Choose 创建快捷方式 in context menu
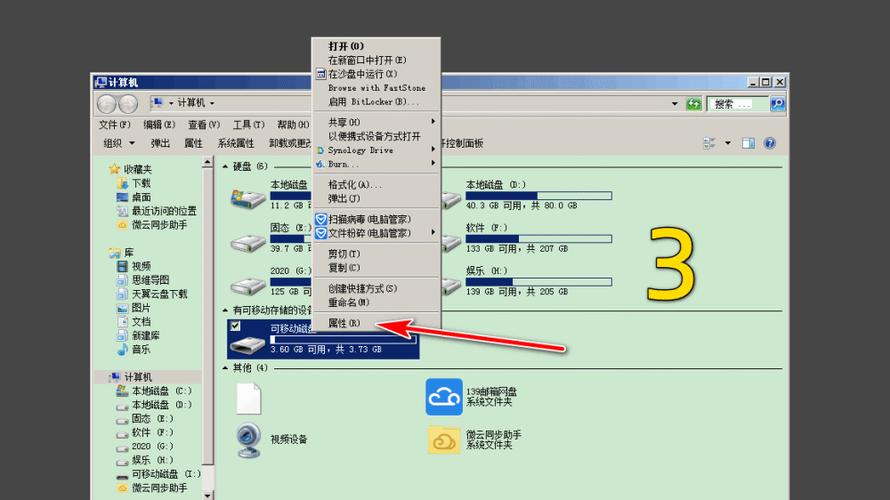Image resolution: width=890 pixels, height=500 pixels. 376,288
